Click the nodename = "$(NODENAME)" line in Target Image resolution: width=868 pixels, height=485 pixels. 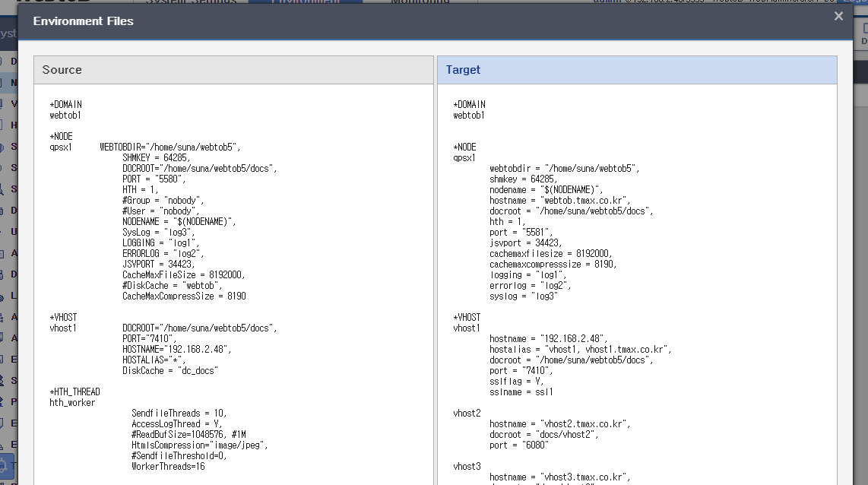click(x=546, y=189)
